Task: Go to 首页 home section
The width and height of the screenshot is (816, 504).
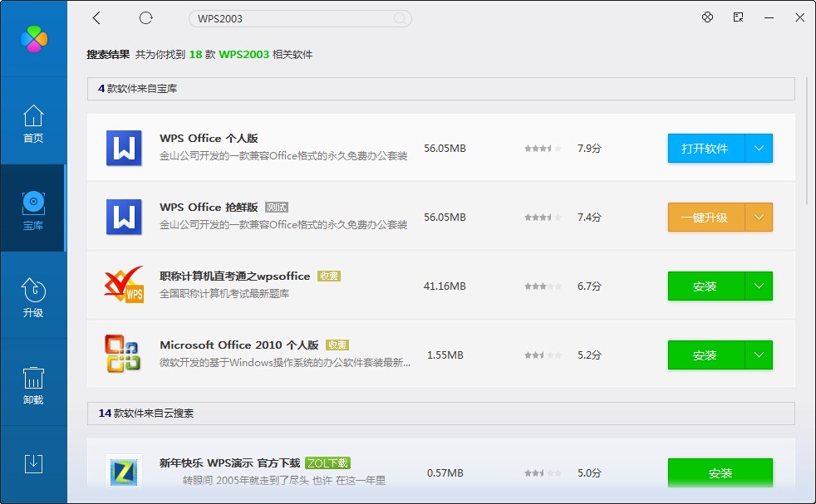Action: point(33,123)
